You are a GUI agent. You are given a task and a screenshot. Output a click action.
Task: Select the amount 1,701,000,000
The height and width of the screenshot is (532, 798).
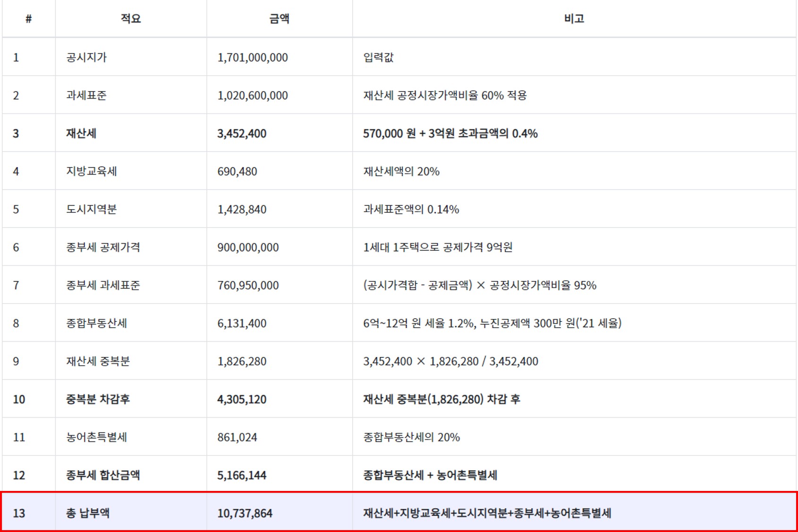click(253, 57)
